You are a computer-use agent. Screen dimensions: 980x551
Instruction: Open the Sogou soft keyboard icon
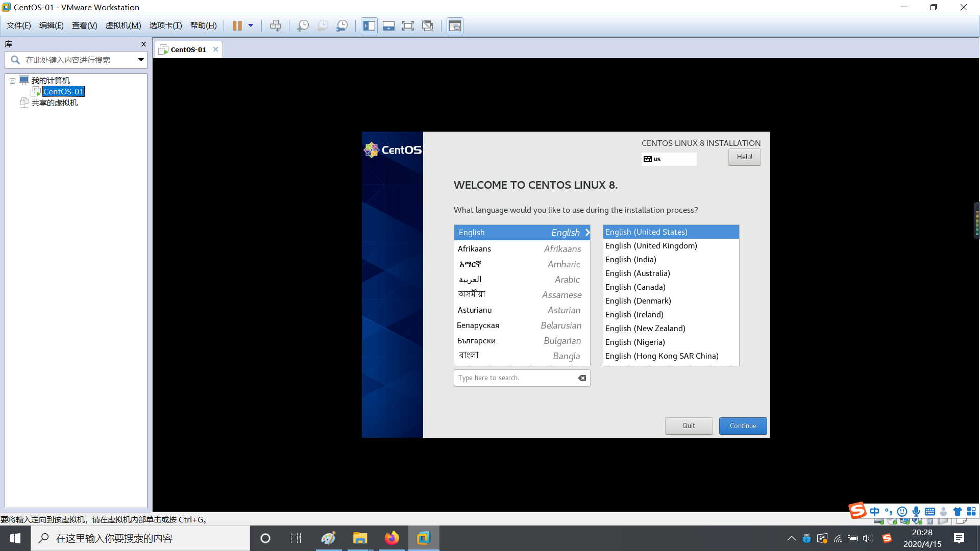pos(930,512)
